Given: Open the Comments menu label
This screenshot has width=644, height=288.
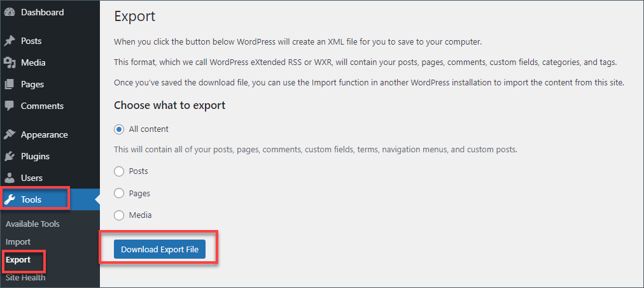Looking at the screenshot, I should pos(42,106).
